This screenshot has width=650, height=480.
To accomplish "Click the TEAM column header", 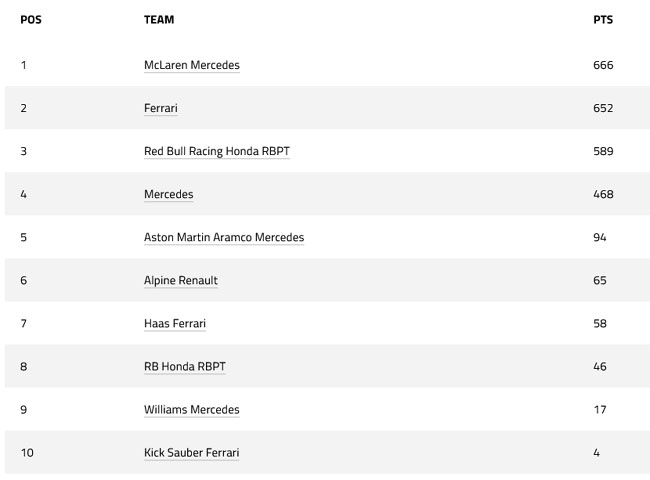I will coord(159,20).
